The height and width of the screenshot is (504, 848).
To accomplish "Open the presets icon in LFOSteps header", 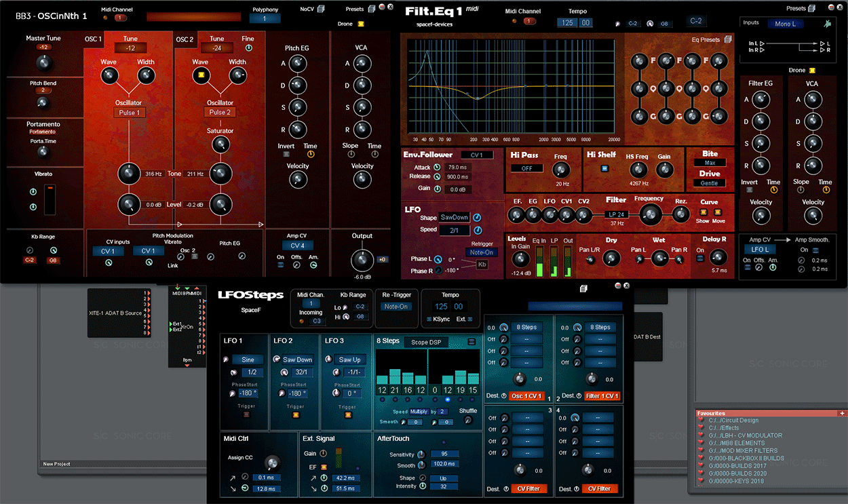I will (x=583, y=288).
